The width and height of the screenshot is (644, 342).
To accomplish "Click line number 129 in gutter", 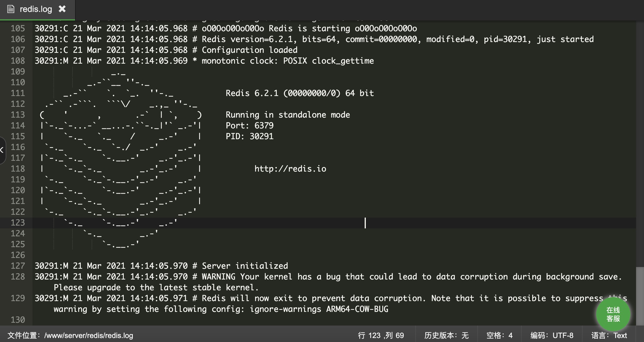I will click(18, 298).
